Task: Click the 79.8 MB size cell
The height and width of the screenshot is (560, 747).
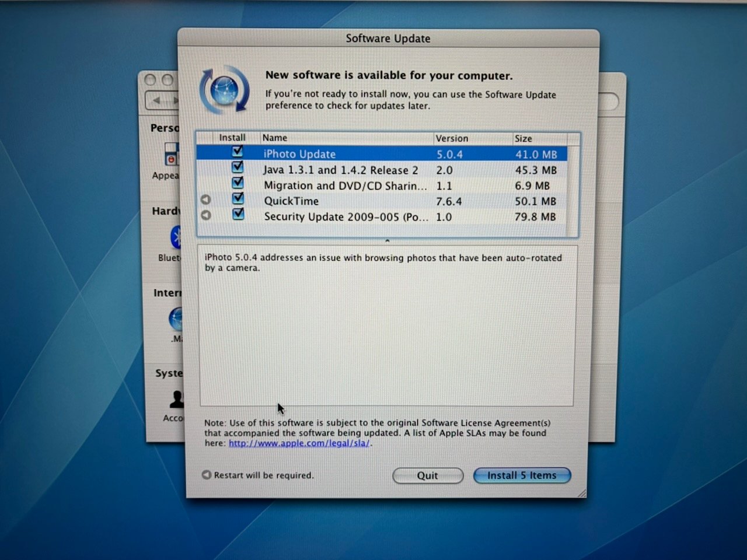Action: coord(535,217)
